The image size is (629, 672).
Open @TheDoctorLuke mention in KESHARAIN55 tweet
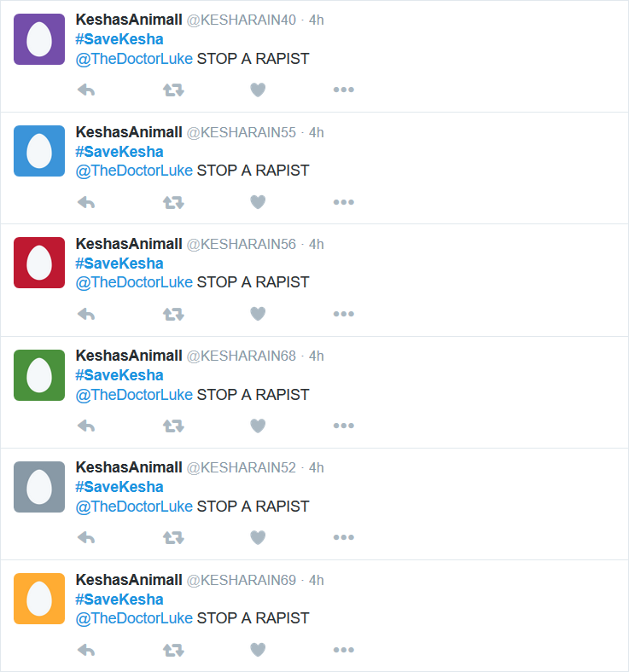[134, 171]
